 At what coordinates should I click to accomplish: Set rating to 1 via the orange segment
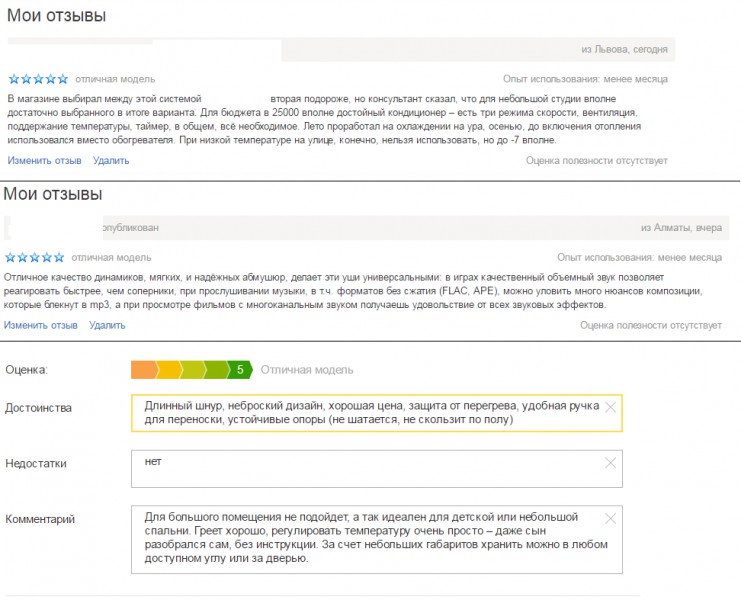click(143, 370)
